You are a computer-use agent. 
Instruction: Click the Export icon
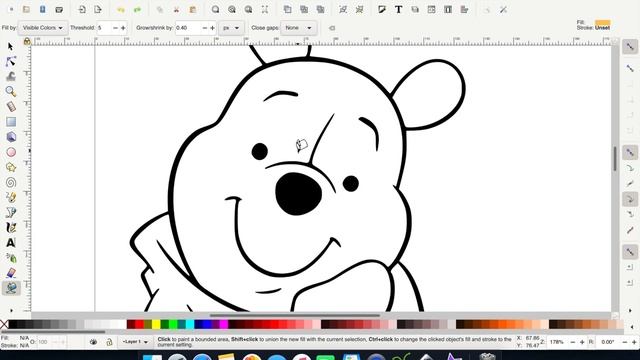(x=98, y=9)
